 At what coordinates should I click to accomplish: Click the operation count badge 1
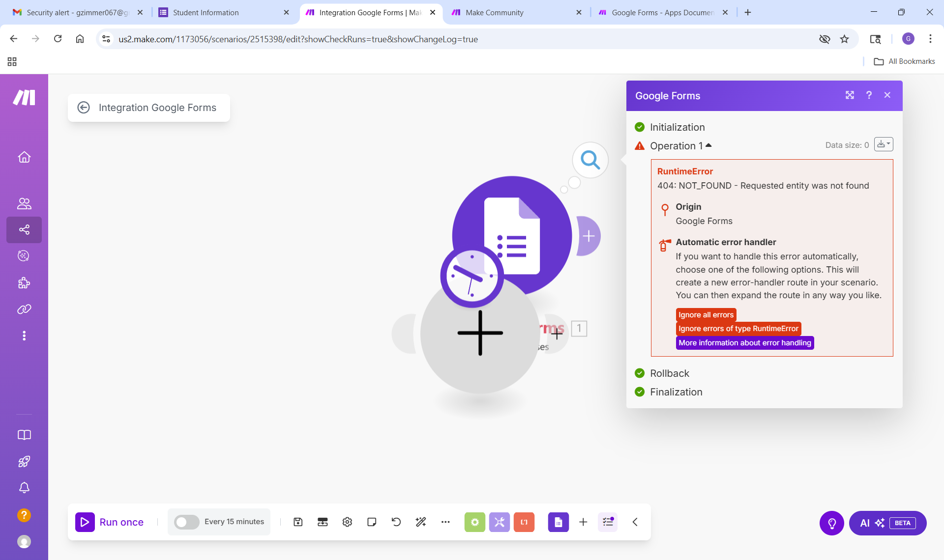579,328
